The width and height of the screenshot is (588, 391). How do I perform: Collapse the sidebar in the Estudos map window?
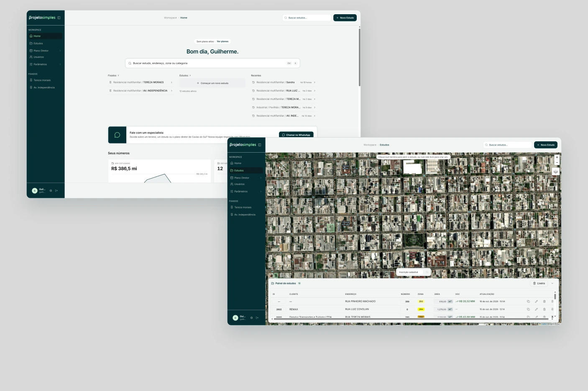coord(260,145)
